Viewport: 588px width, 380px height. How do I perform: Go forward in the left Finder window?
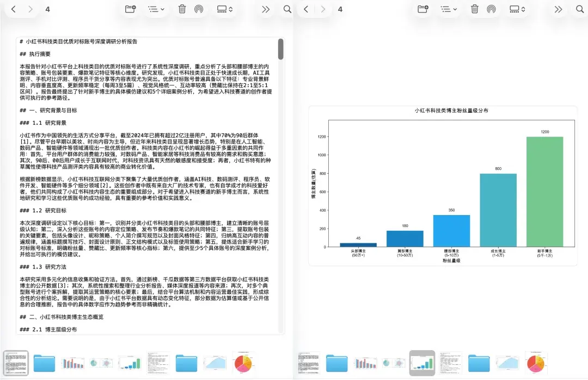pos(30,9)
